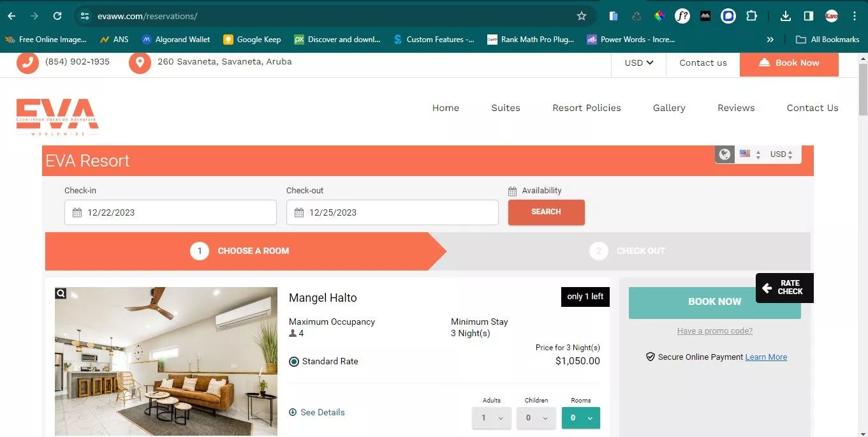Click the globe language icon on the orange bar
The image size is (868, 437).
point(725,154)
